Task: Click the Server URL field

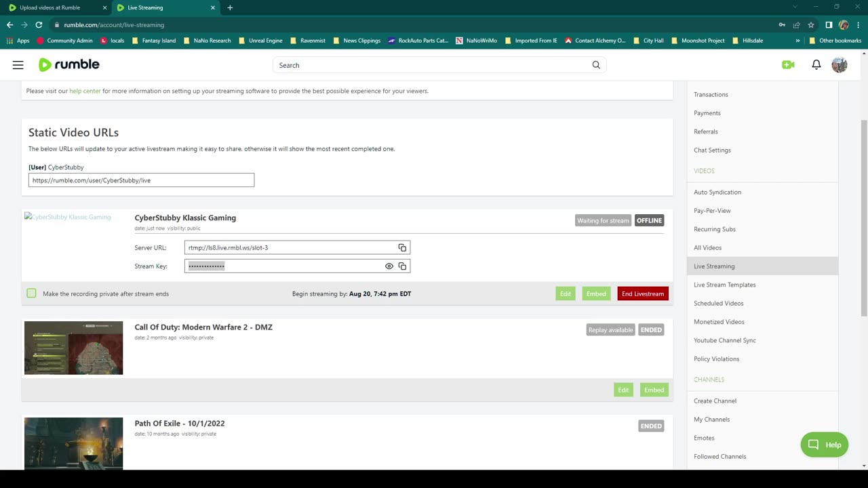Action: [297, 247]
